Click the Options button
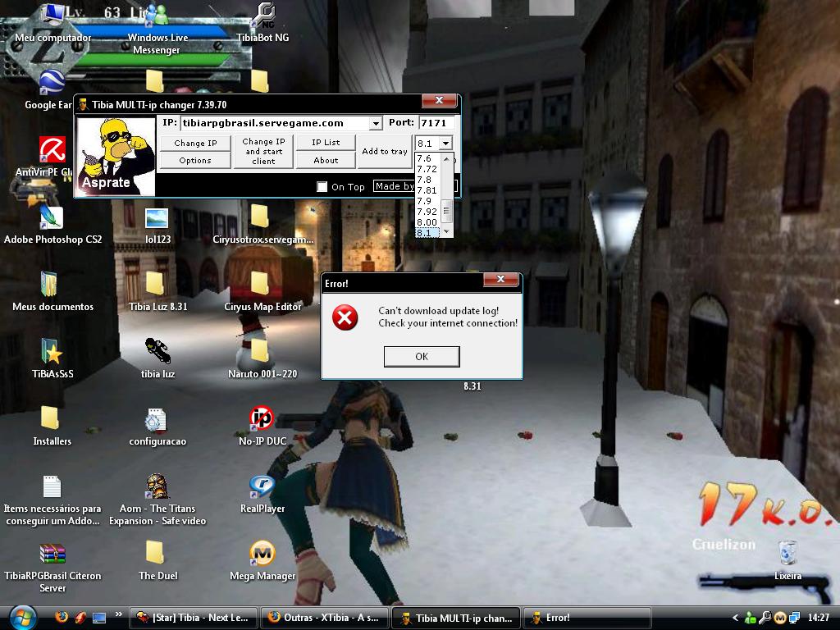This screenshot has width=840, height=630. pyautogui.click(x=195, y=160)
